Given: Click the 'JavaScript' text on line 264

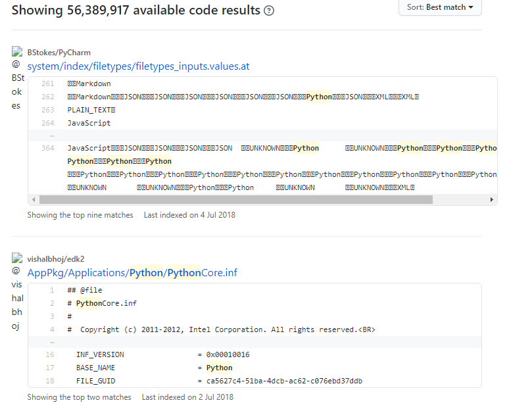Looking at the screenshot, I should point(89,123).
